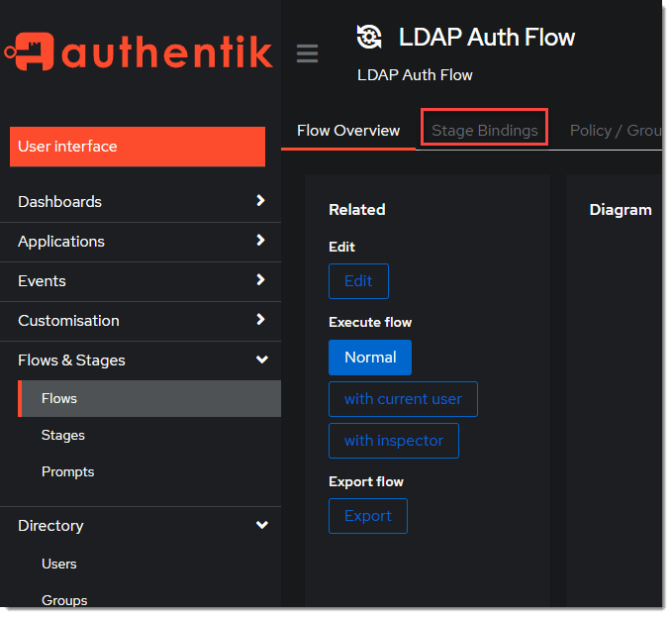Execute flow with inspector
Viewport: 672px width, 617px height.
point(393,441)
